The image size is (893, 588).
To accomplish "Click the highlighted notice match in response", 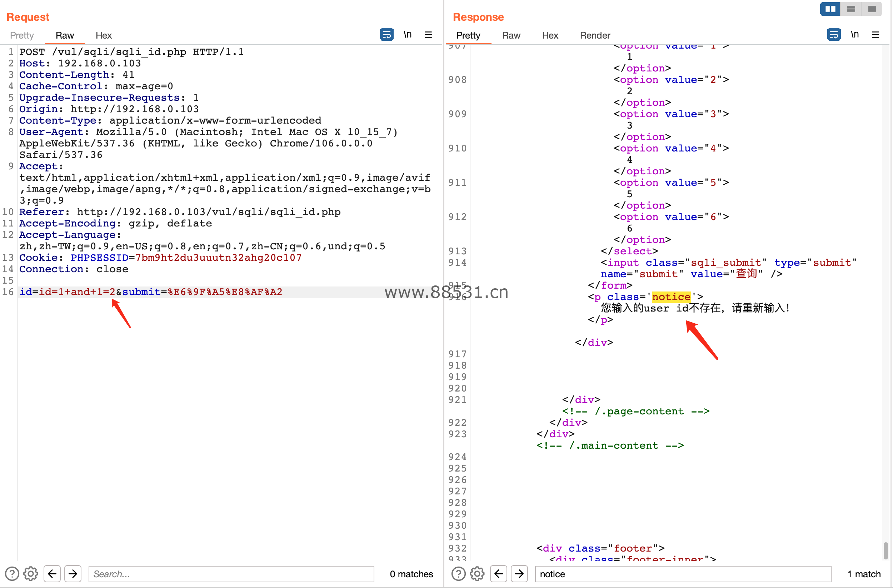I will (x=671, y=297).
